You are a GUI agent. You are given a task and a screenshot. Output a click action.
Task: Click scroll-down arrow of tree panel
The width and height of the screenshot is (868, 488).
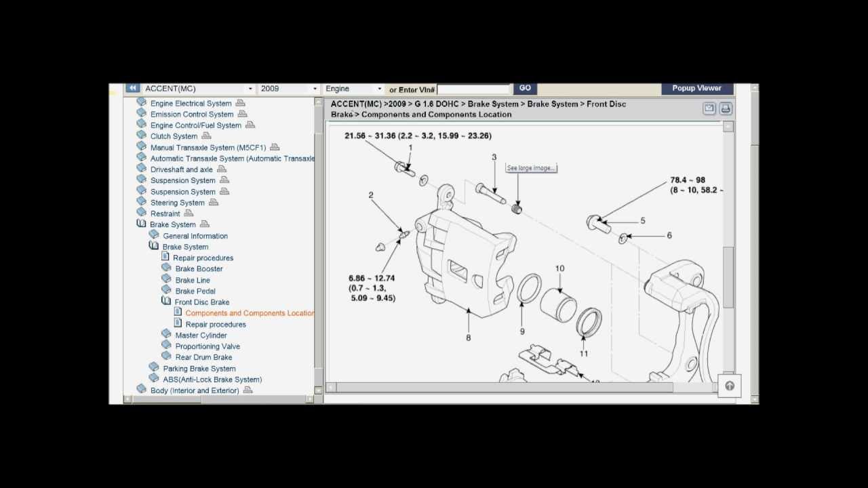pyautogui.click(x=319, y=390)
